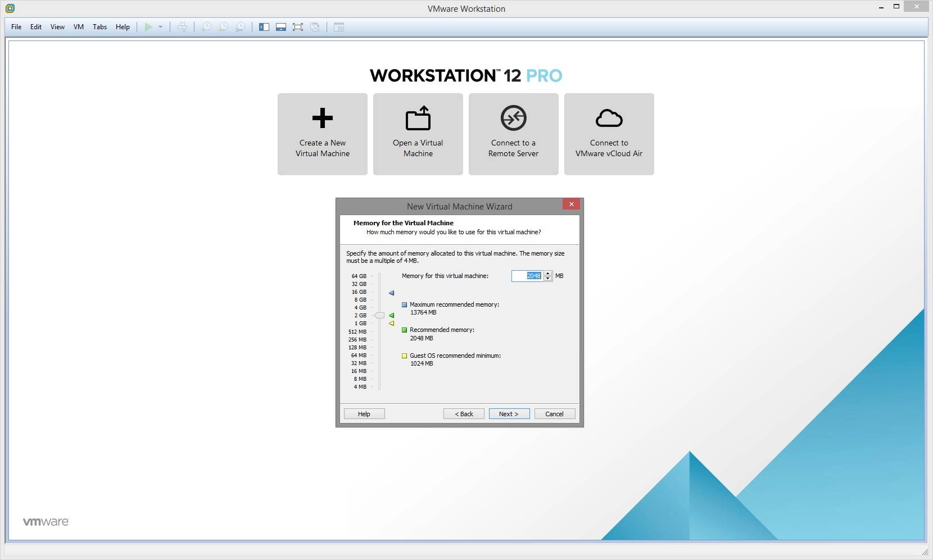Click the Help button in the wizard

pos(364,414)
